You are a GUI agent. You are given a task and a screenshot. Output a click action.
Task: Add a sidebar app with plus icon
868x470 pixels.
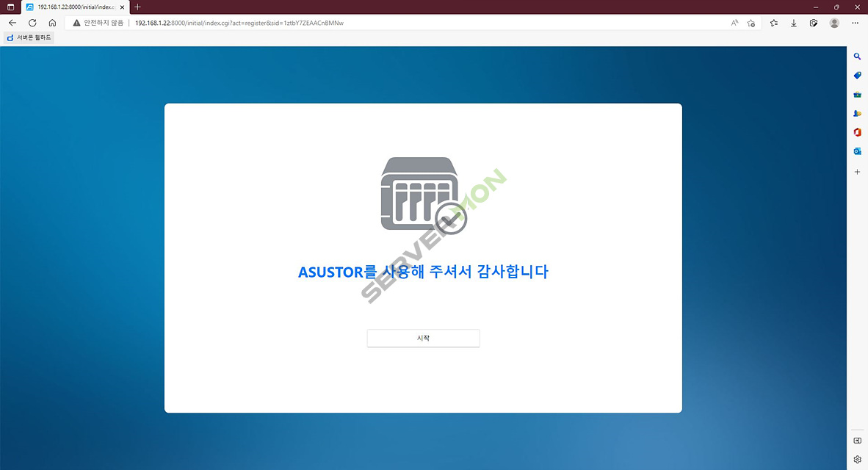857,172
